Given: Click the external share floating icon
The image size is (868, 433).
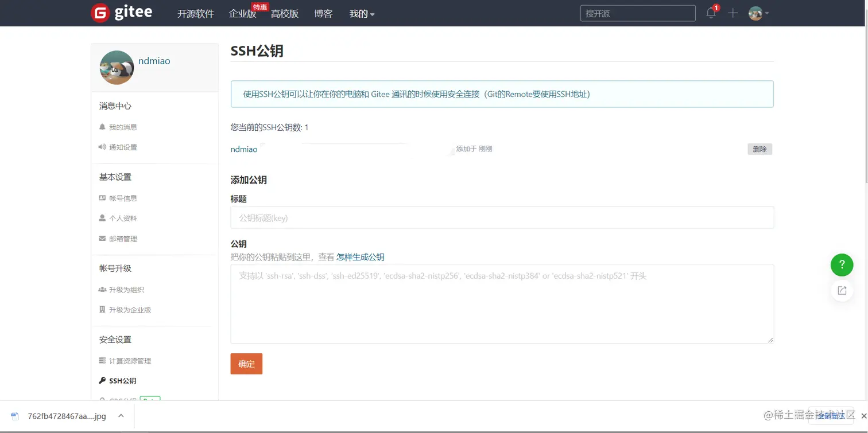Looking at the screenshot, I should pyautogui.click(x=842, y=291).
